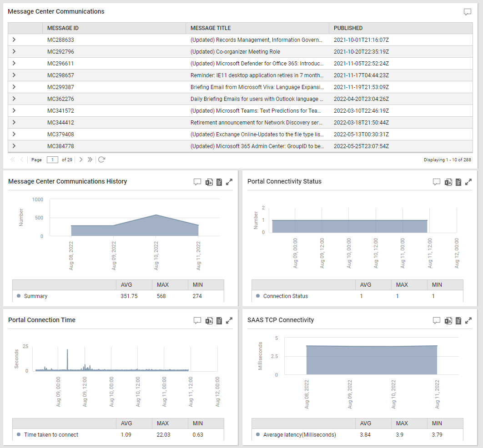Expand row MC298657
Viewport: 483px width, 448px height.
coord(14,75)
